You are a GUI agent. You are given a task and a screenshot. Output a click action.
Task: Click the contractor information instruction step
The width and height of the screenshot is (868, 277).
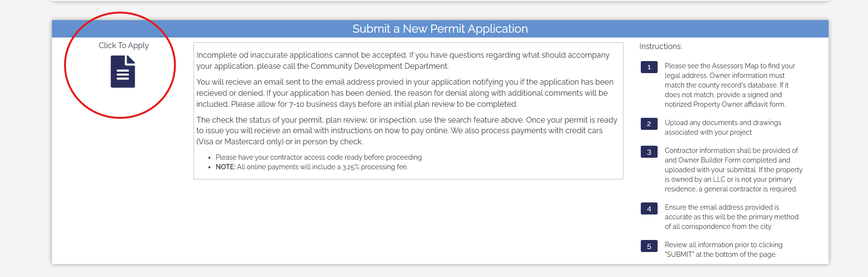click(x=732, y=169)
